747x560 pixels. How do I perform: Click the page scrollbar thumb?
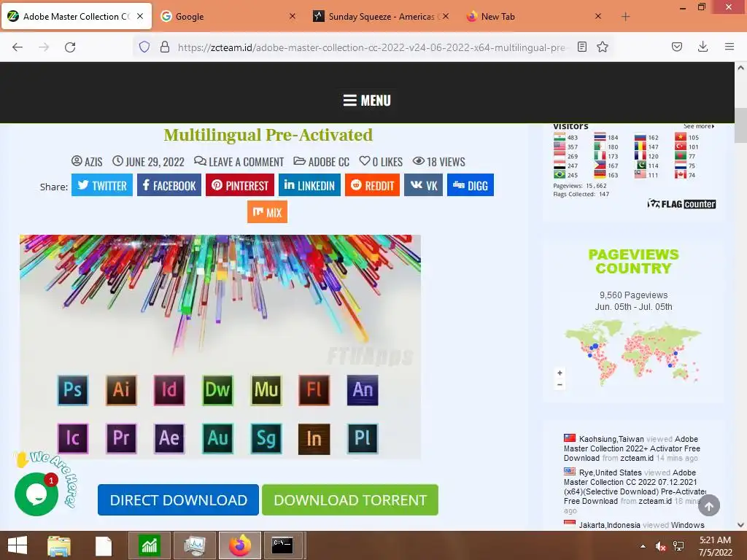[x=740, y=125]
